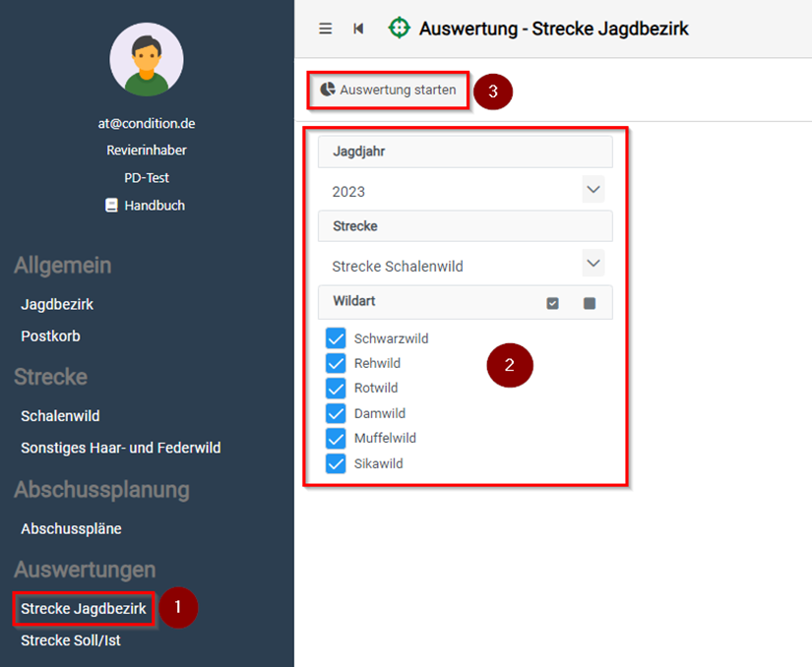812x667 pixels.
Task: Open Abschusspläne menu entry
Action: (71, 529)
